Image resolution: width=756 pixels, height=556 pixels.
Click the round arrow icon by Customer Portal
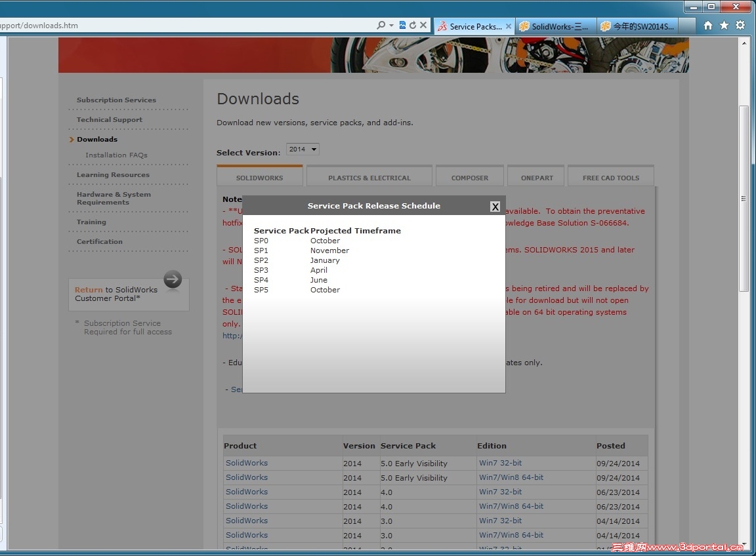(173, 279)
